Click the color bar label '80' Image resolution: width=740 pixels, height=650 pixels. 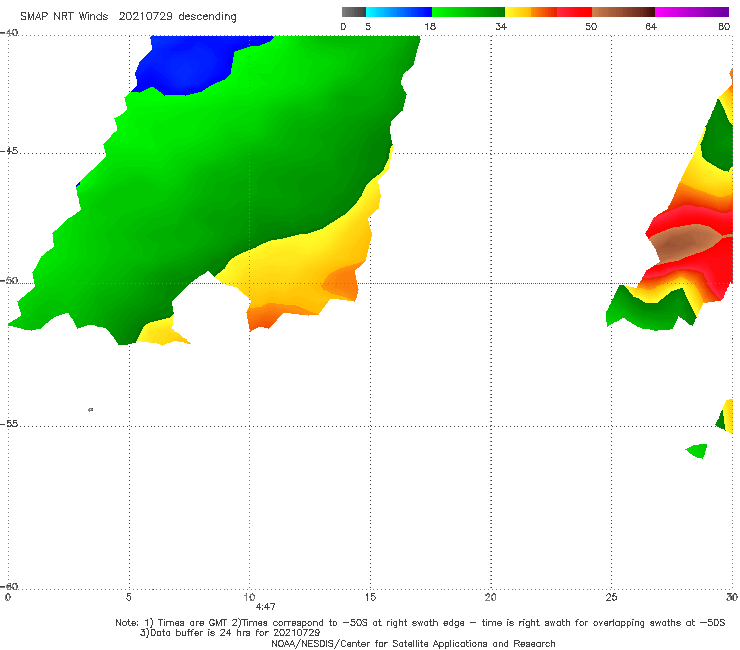724,26
